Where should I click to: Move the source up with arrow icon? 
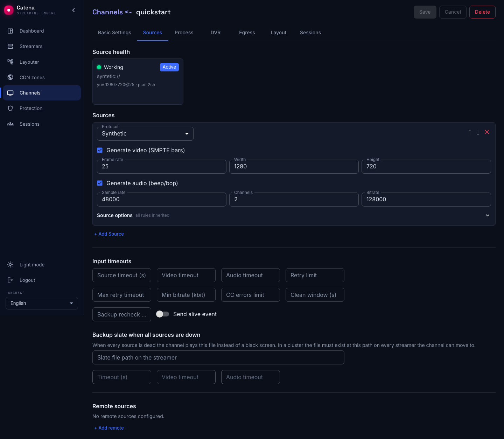470,132
